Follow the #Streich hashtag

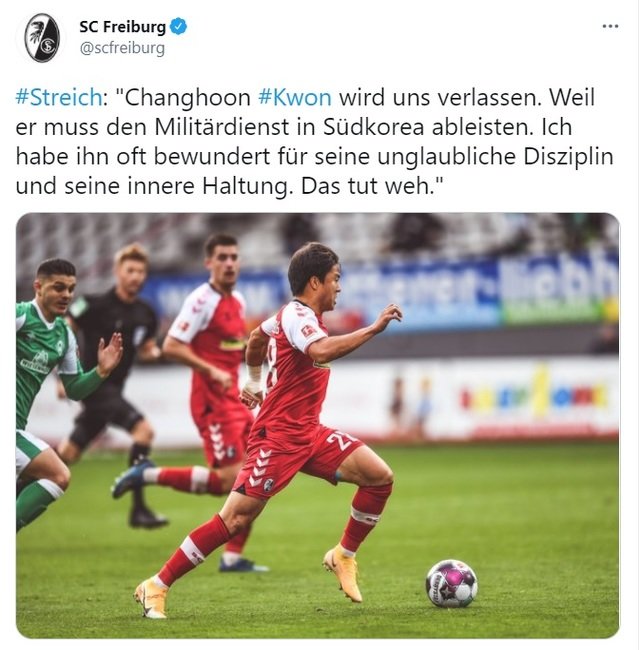click(x=59, y=98)
